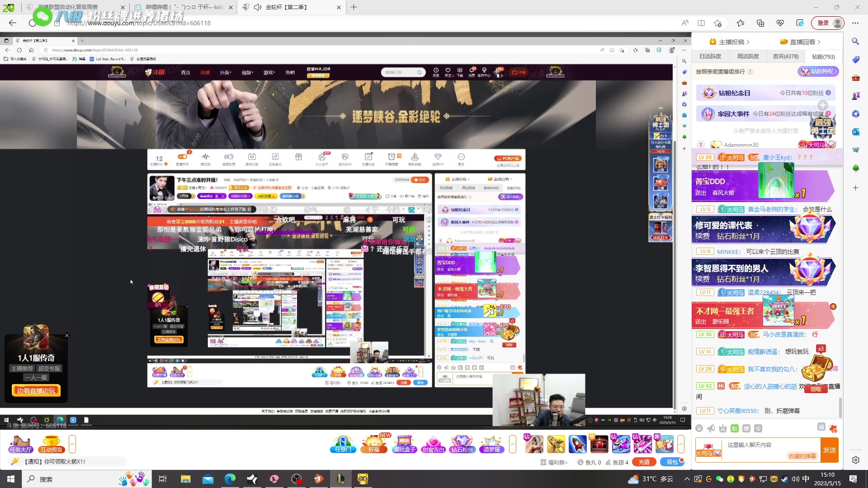Toggle the 梗 meme danmaku button
The image size is (868, 488).
click(x=746, y=428)
